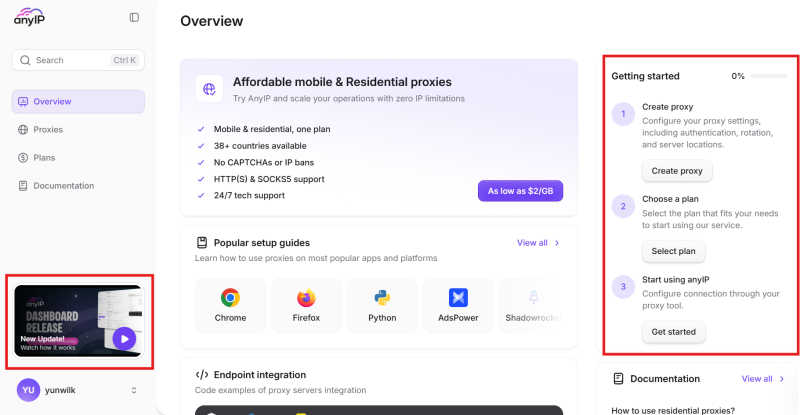Click the As low as $2/GB button
Image resolution: width=800 pixels, height=415 pixels.
click(520, 191)
